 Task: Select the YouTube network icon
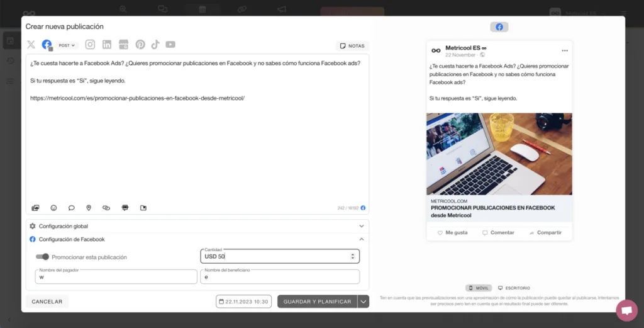(x=170, y=45)
